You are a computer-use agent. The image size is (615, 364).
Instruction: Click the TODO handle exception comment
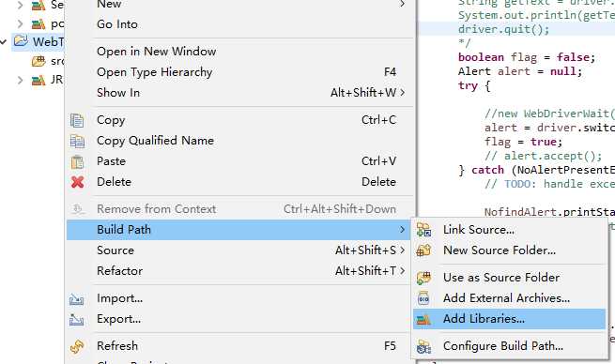pos(549,184)
